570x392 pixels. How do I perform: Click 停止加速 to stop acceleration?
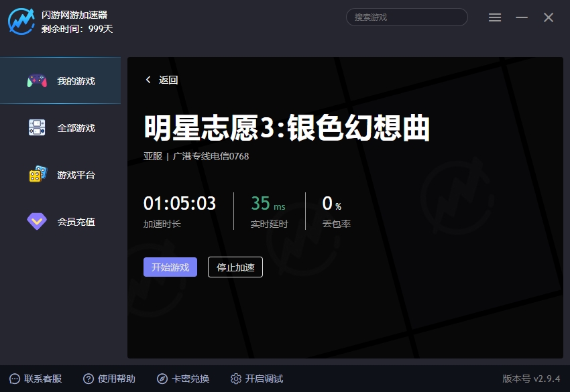235,267
